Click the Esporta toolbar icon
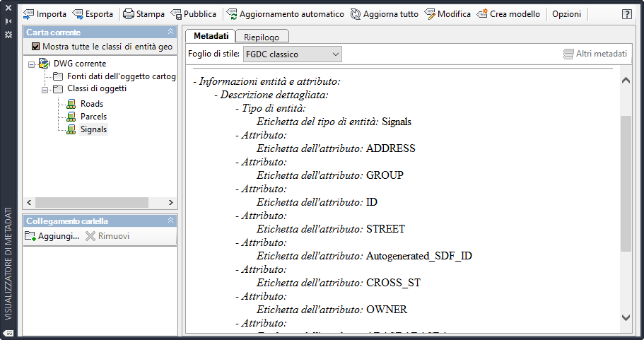The height and width of the screenshot is (340, 644). [78, 14]
